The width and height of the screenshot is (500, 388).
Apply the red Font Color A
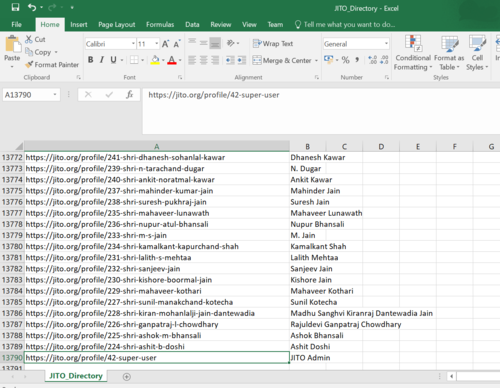172,60
